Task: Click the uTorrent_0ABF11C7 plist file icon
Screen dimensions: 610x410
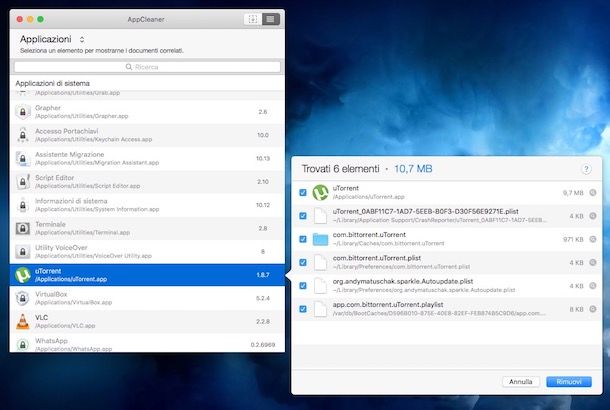Action: pyautogui.click(x=321, y=216)
